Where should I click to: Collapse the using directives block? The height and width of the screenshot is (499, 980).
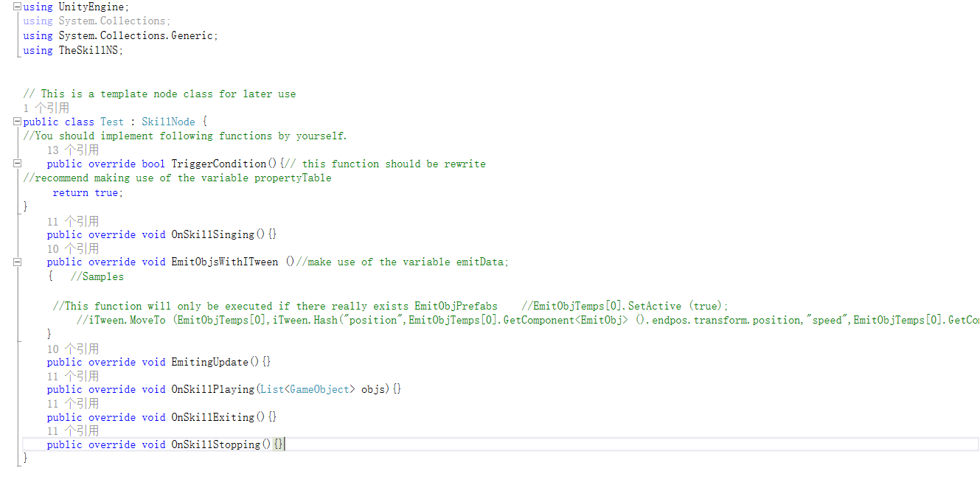(x=18, y=7)
